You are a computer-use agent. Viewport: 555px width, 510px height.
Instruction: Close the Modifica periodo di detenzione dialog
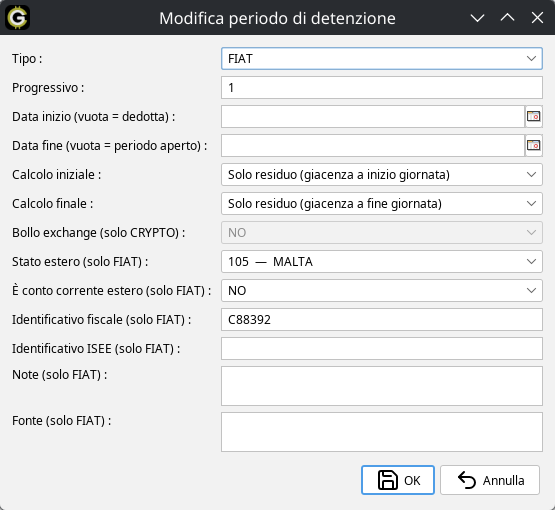click(537, 18)
